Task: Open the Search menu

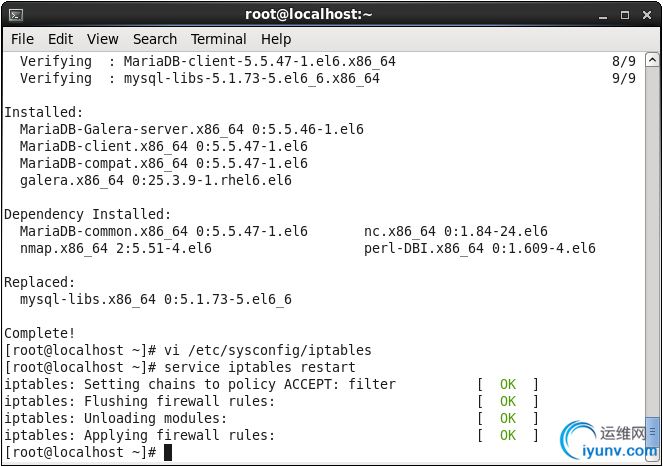Action: point(155,39)
